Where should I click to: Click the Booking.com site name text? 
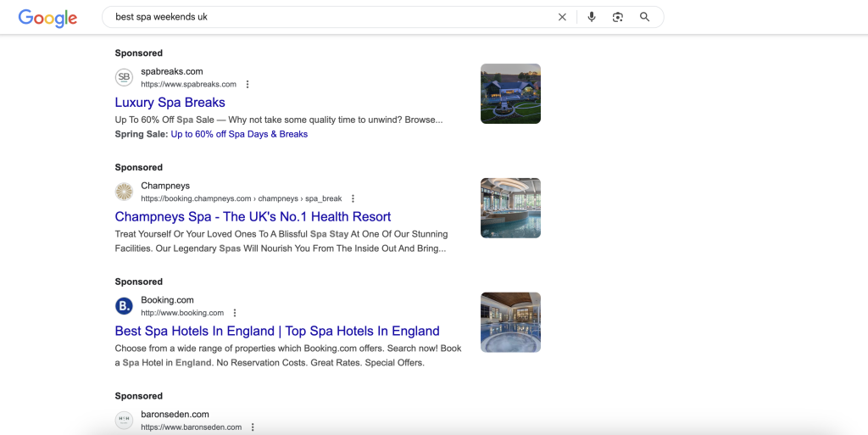pyautogui.click(x=167, y=300)
